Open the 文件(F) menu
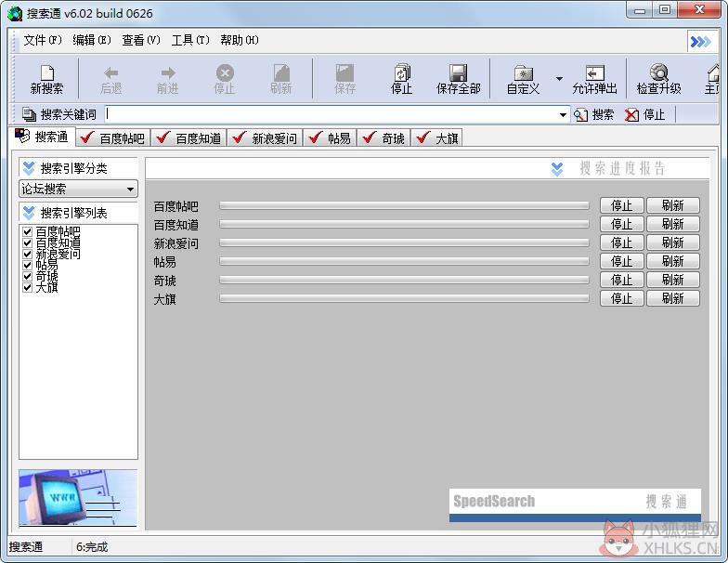Viewport: 728px width, 563px height. point(43,41)
